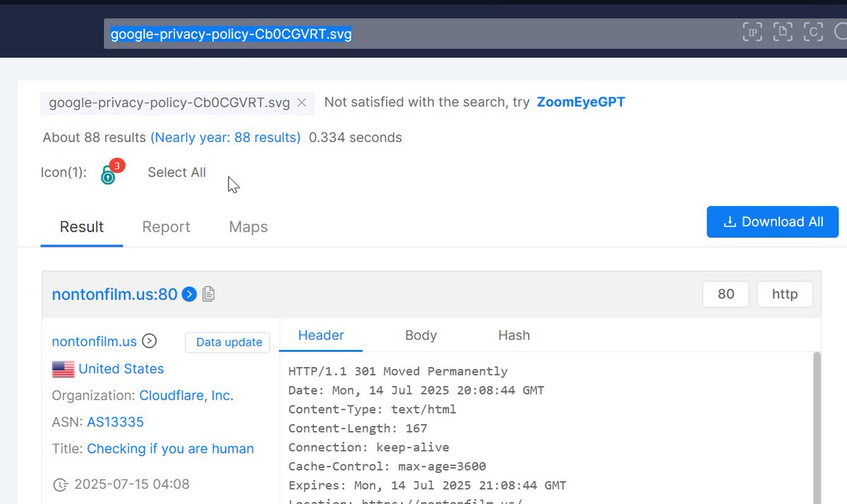
Task: Click the United States flag icon
Action: point(63,368)
